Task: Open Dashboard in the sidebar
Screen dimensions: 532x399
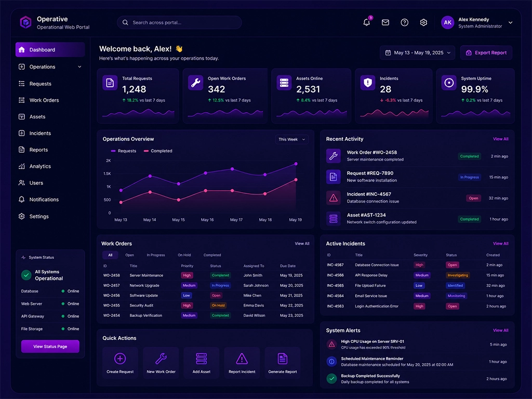Action: coord(50,49)
